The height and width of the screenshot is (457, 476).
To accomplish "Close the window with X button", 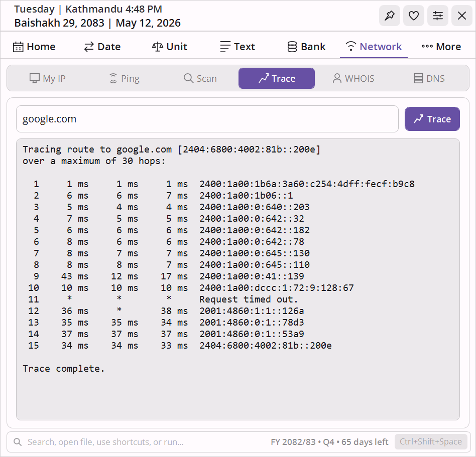I will click(x=462, y=16).
